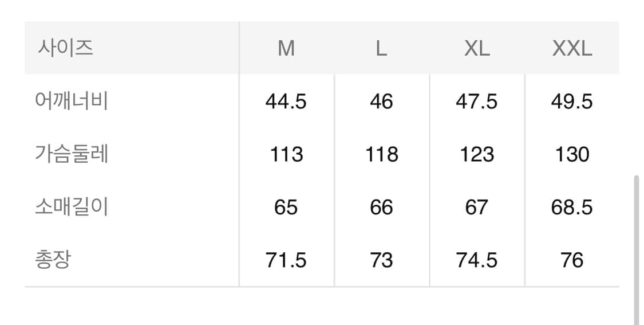Viewport: 644px width, 325px height.
Task: Select the 71.5 total length cell
Action: coord(286,260)
